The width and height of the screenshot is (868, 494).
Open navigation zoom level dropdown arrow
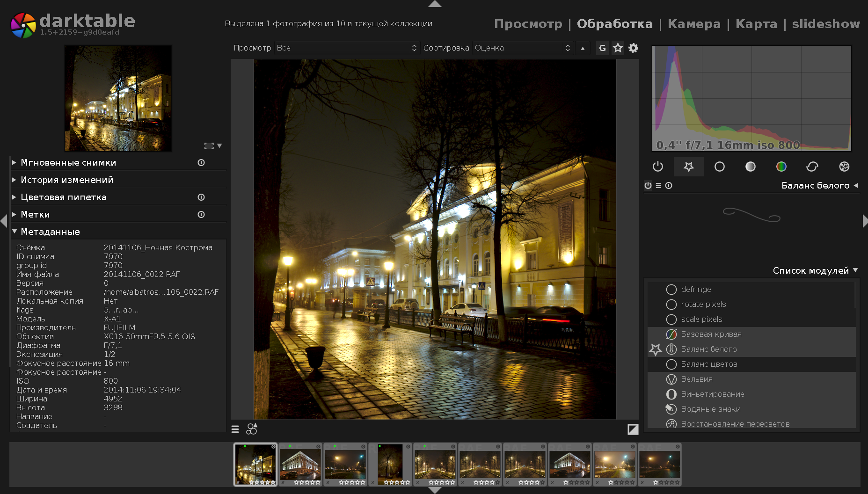(219, 146)
